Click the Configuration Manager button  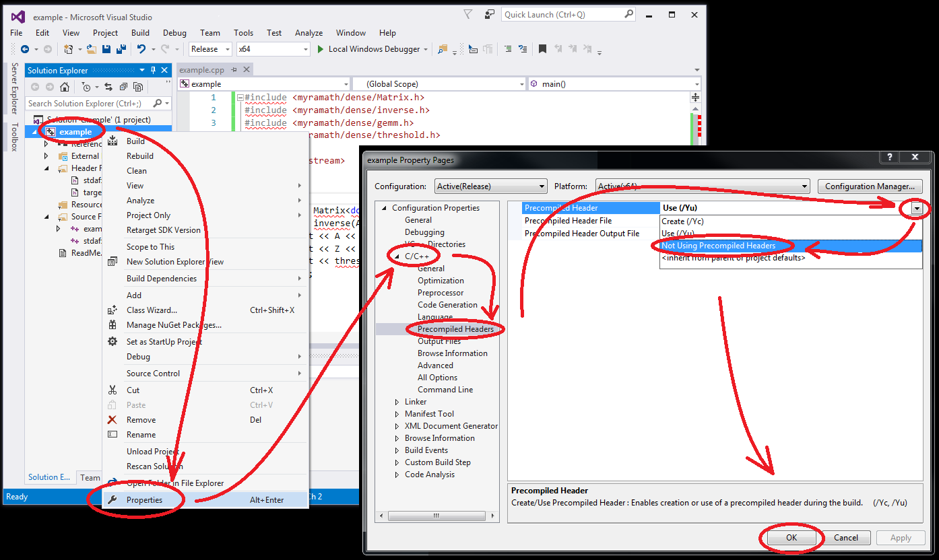[870, 186]
